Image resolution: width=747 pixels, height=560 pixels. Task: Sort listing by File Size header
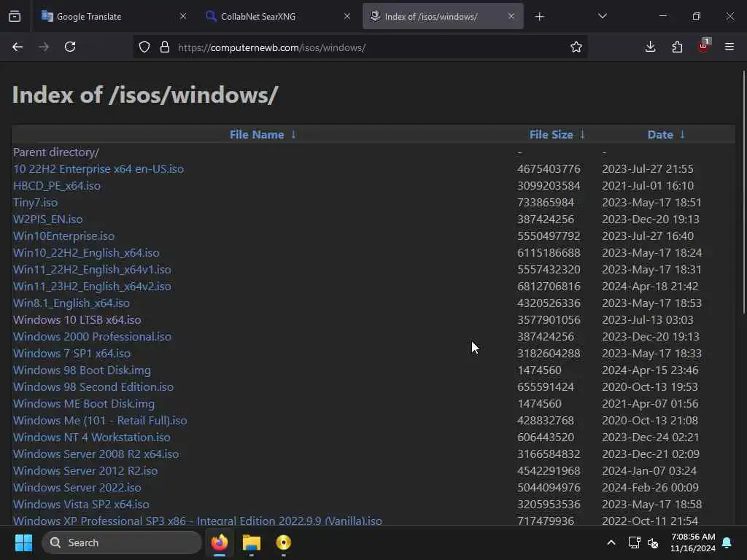pos(551,135)
